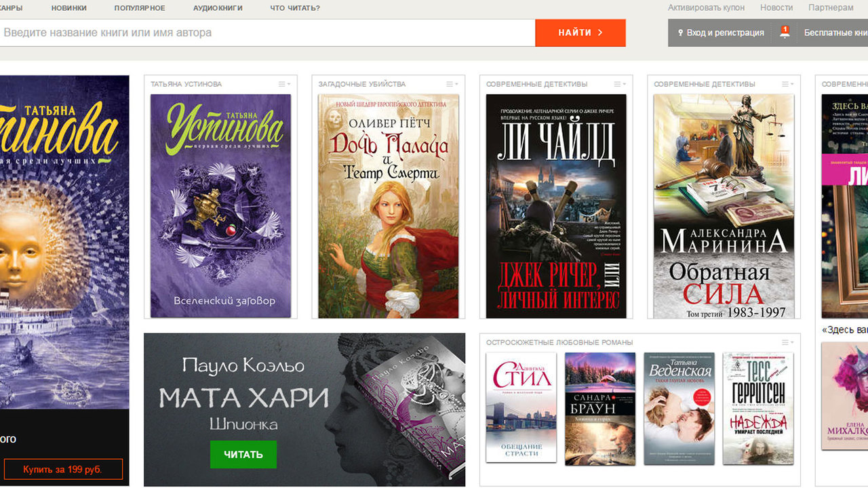
Task: Open the Новинки menu item
Action: (69, 8)
